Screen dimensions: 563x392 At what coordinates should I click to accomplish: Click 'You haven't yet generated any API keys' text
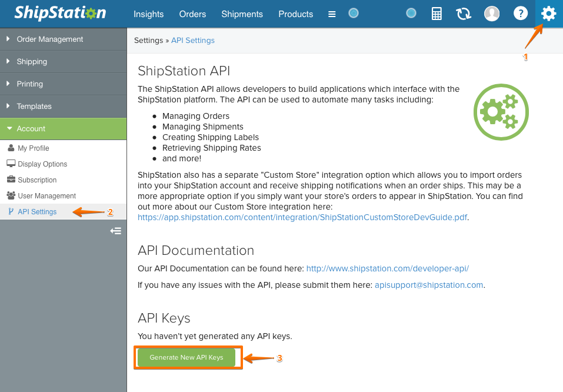215,336
